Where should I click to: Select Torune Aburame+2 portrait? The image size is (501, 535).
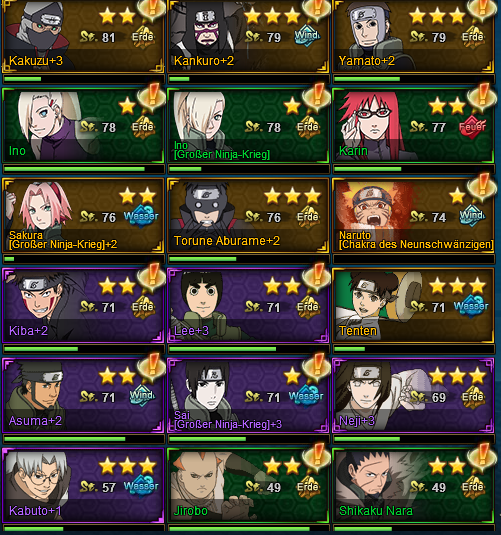(206, 207)
